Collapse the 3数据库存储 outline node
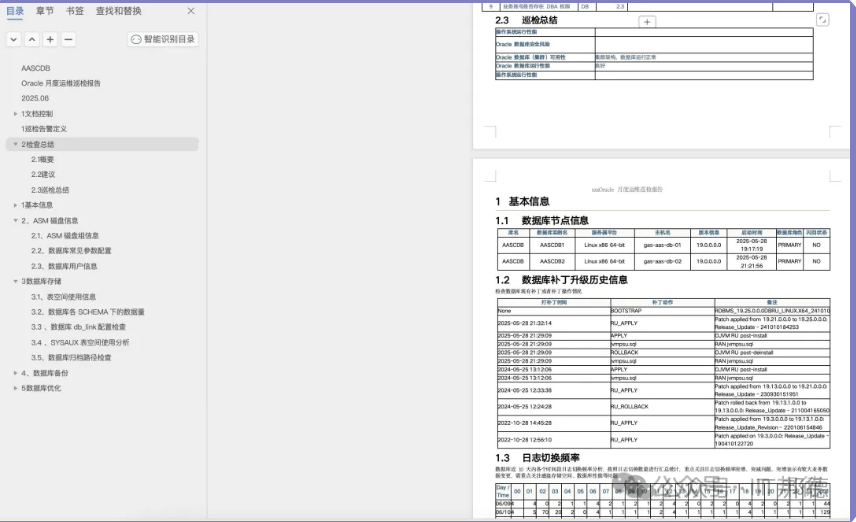This screenshot has width=856, height=522. [15, 281]
